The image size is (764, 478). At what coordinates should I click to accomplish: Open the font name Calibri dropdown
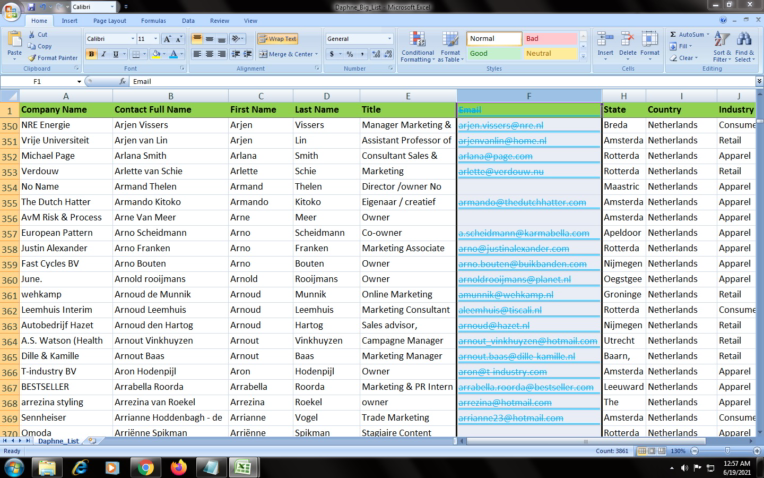(x=133, y=38)
